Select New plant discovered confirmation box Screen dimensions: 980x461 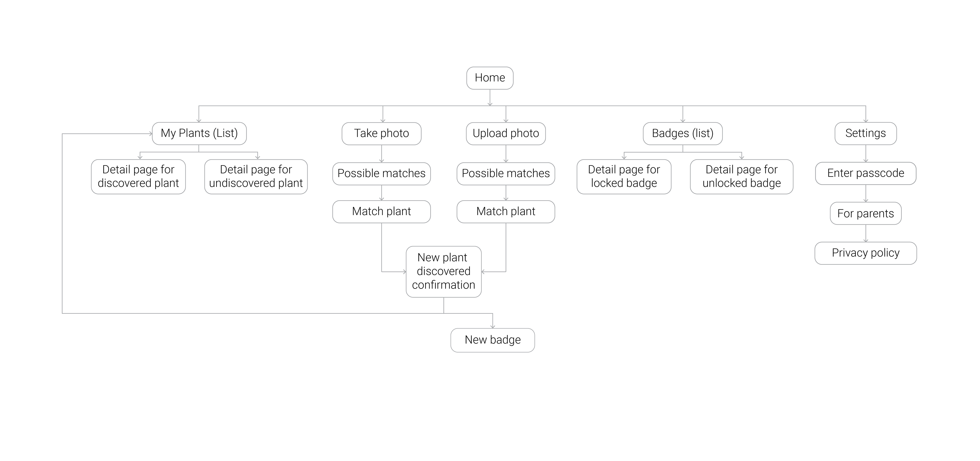[x=444, y=272]
